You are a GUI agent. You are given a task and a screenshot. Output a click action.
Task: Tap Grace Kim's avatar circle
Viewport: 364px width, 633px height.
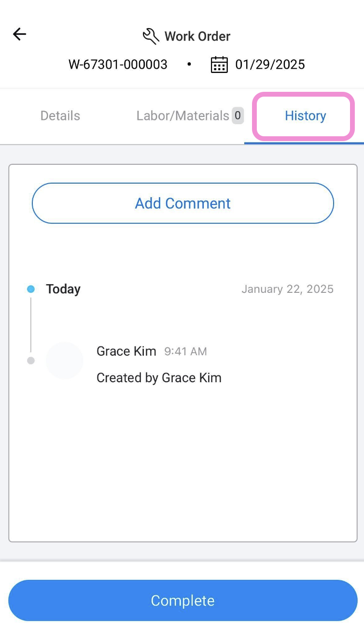pos(64,360)
